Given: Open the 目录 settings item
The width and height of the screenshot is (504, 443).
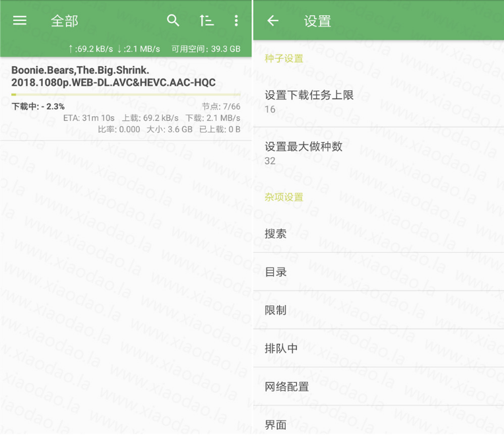Looking at the screenshot, I should (378, 272).
